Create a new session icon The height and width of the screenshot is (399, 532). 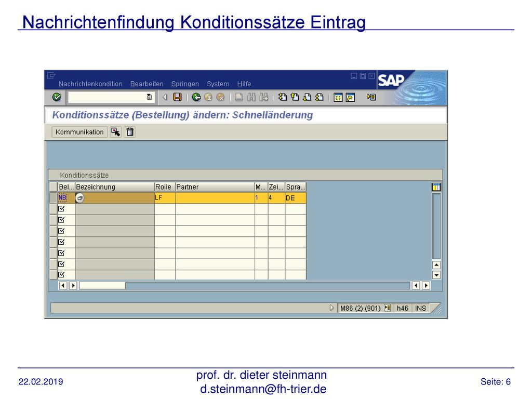point(338,97)
